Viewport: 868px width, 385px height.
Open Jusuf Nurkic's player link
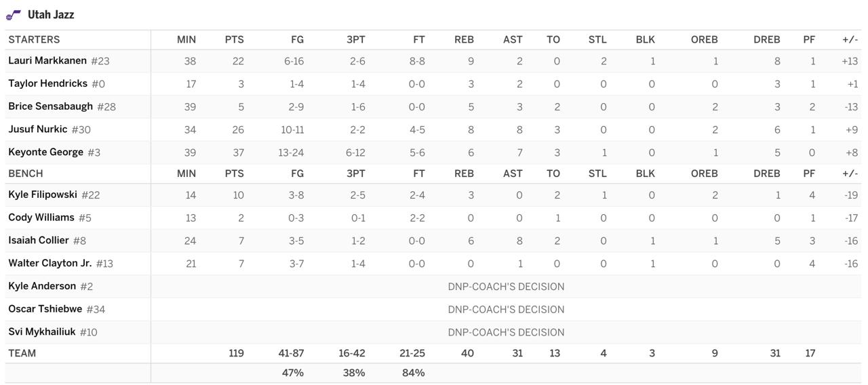[x=37, y=129]
